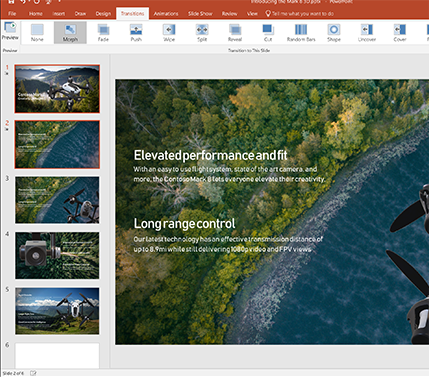Open the Insert tab
The height and width of the screenshot is (377, 429).
59,14
